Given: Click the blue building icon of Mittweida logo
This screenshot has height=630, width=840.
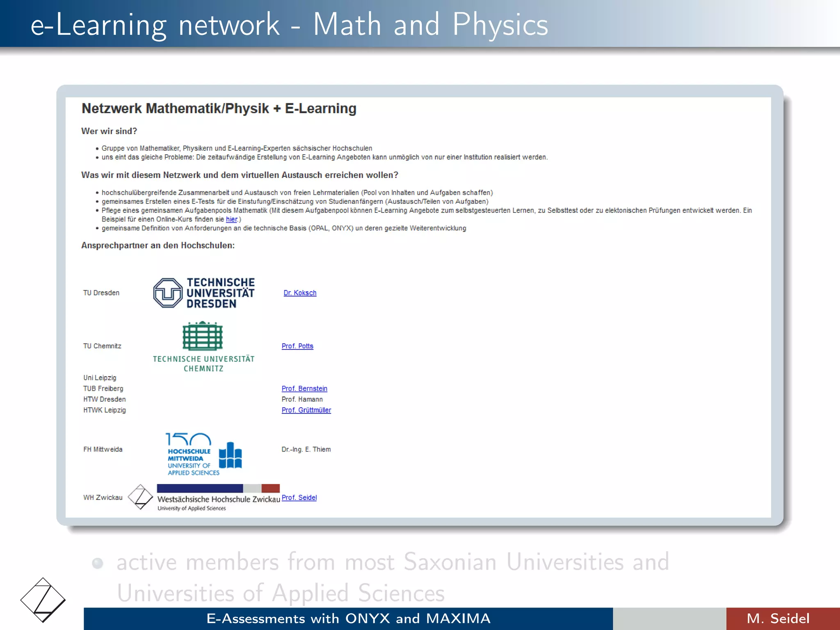Looking at the screenshot, I should (x=230, y=456).
